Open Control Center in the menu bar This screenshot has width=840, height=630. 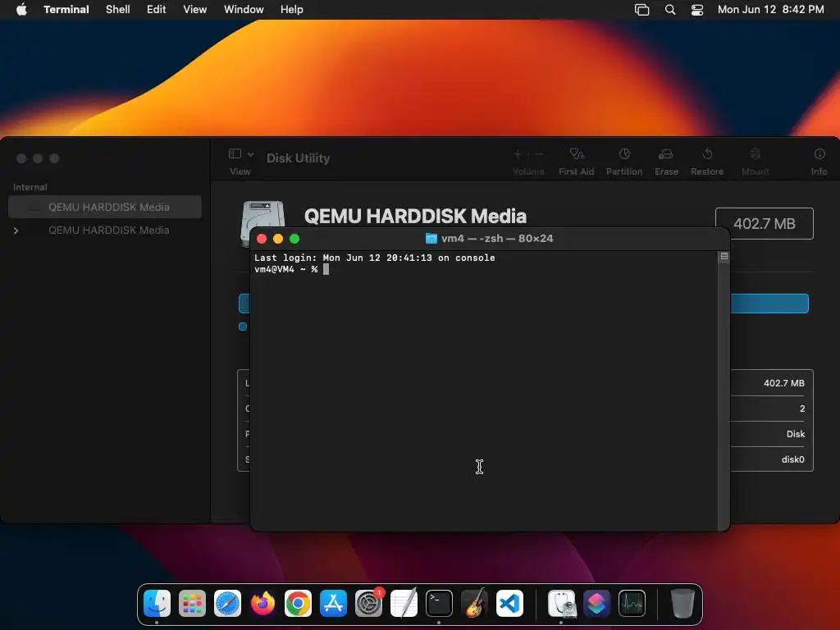(x=697, y=9)
